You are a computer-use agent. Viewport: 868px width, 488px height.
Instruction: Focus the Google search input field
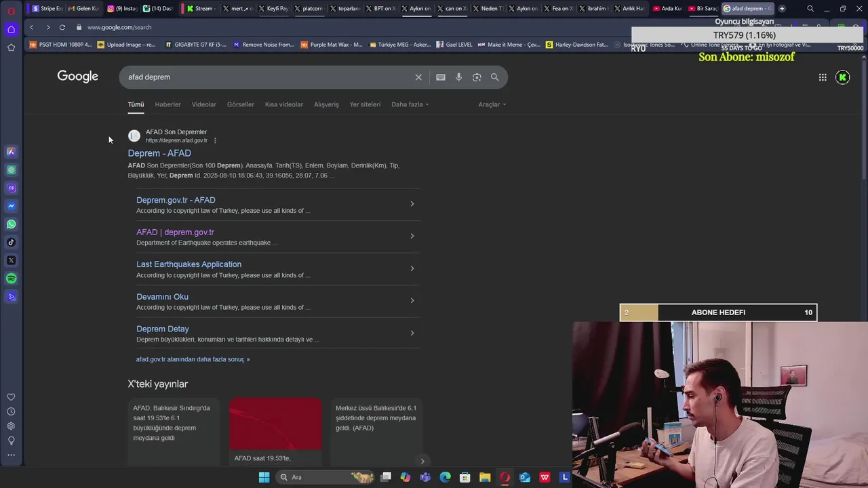[268, 77]
